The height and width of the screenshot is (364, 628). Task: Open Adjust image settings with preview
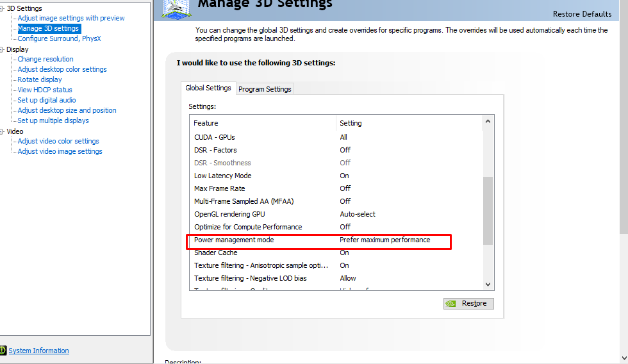tap(71, 18)
